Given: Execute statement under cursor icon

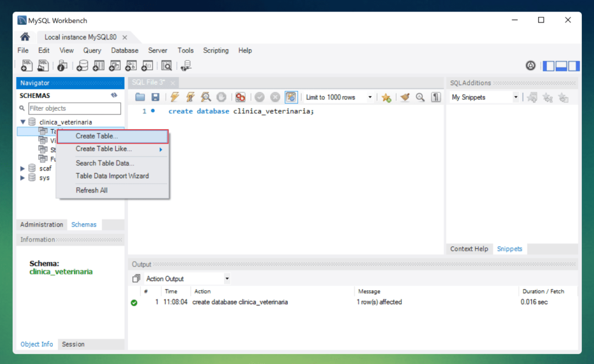Looking at the screenshot, I should (x=190, y=97).
